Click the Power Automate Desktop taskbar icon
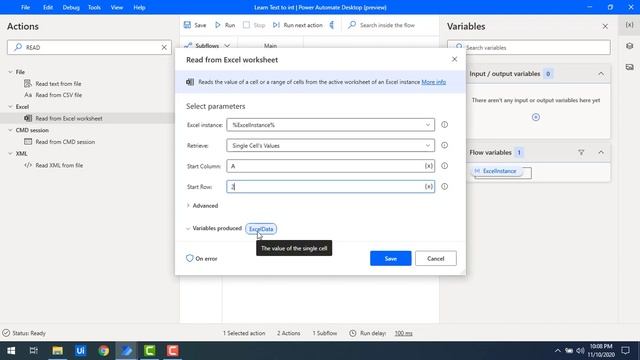640x360 pixels. click(x=127, y=351)
